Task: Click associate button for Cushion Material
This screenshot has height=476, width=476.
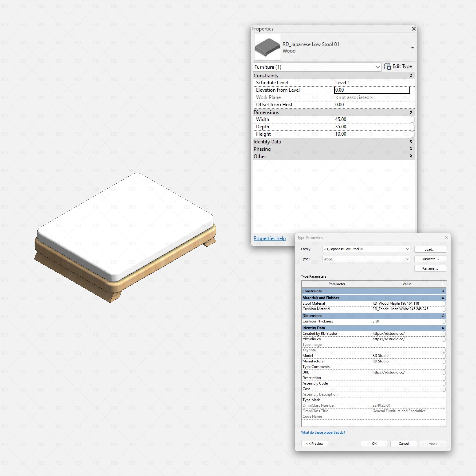Action: click(444, 309)
